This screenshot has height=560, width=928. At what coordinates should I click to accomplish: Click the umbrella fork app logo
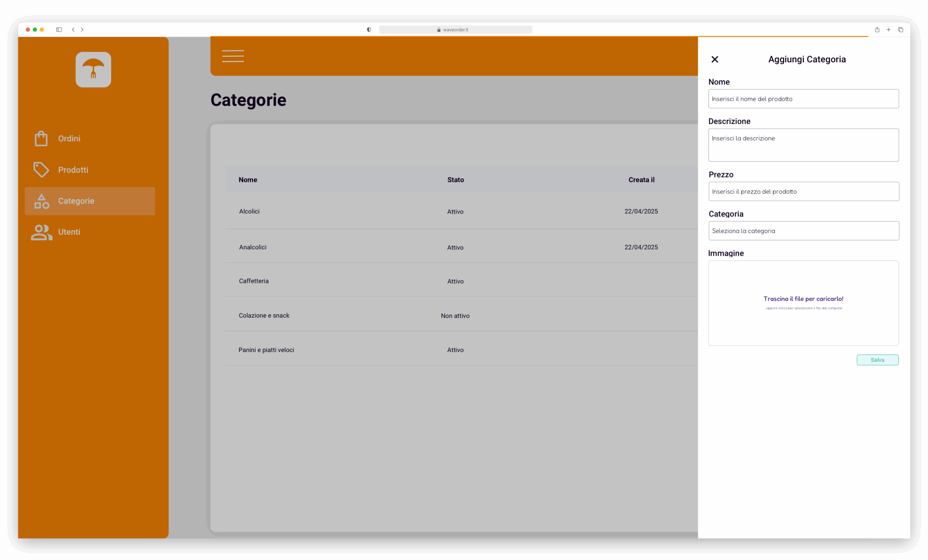93,70
